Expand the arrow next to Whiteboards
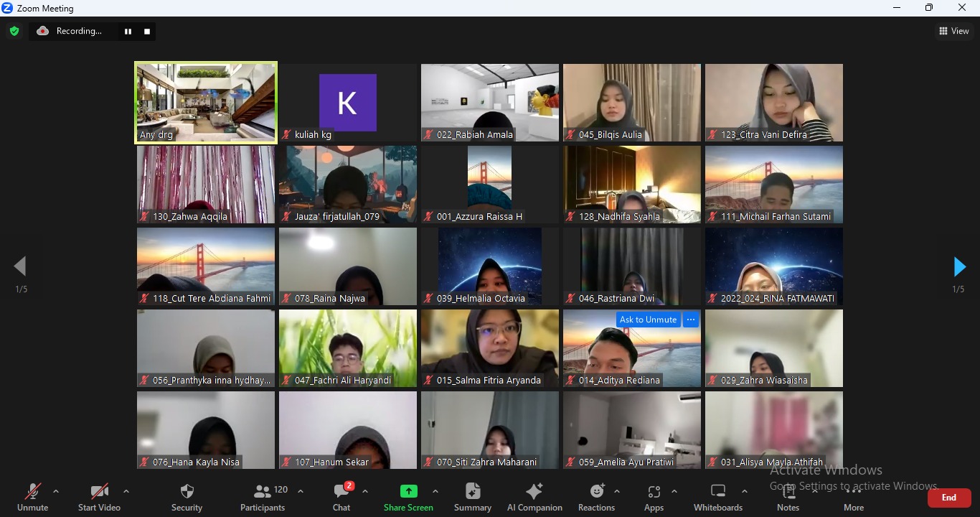Image resolution: width=980 pixels, height=517 pixels. (745, 492)
